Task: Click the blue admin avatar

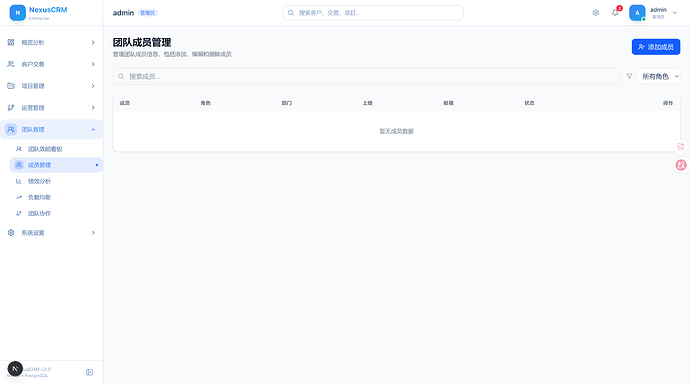Action: coord(637,13)
